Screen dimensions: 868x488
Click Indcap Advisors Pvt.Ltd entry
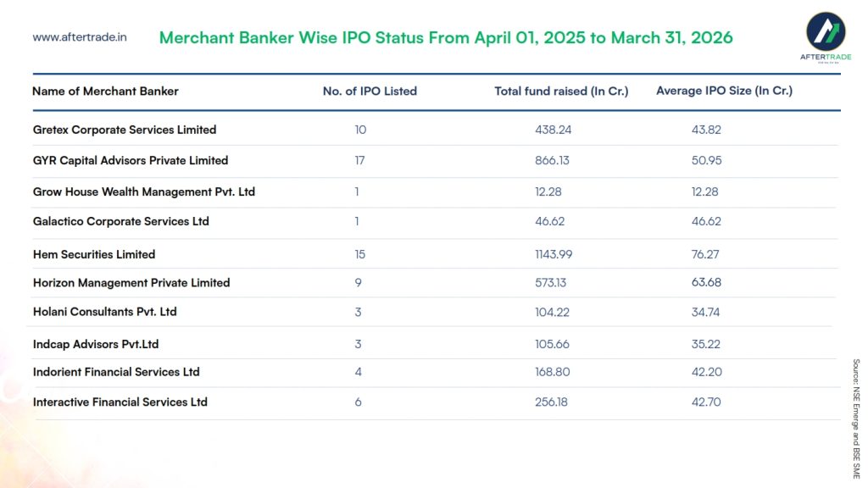click(x=96, y=345)
